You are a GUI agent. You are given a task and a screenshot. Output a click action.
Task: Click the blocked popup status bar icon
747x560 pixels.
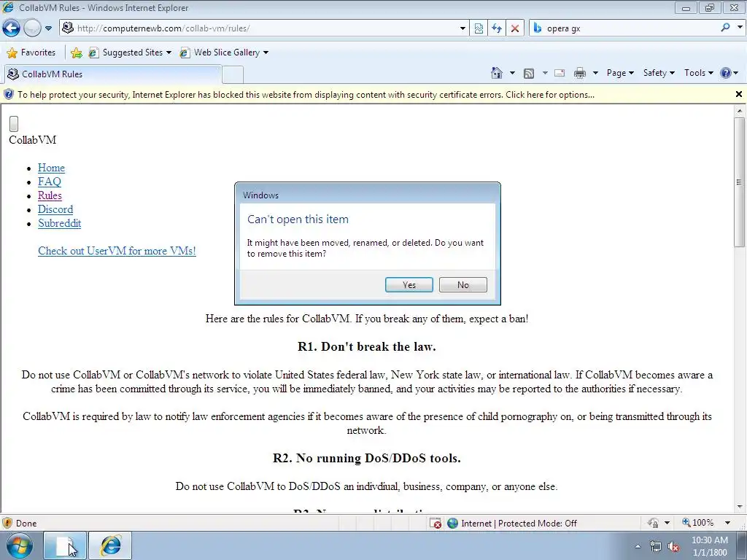pyautogui.click(x=436, y=524)
